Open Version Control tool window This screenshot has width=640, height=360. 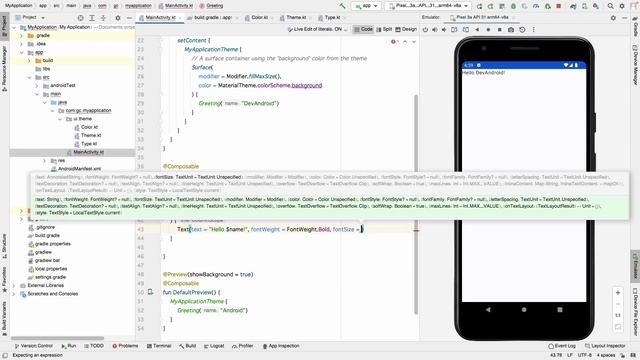(33, 346)
